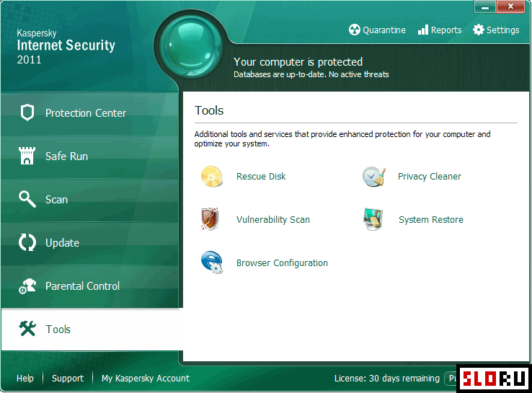Click the Safe Run castle icon
This screenshot has height=393, width=532.
(27, 156)
